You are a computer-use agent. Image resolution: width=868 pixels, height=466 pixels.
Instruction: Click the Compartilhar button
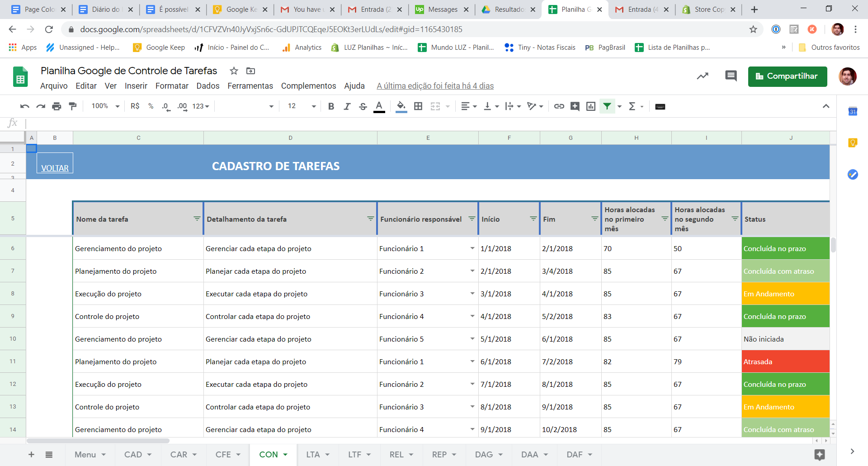tap(788, 76)
